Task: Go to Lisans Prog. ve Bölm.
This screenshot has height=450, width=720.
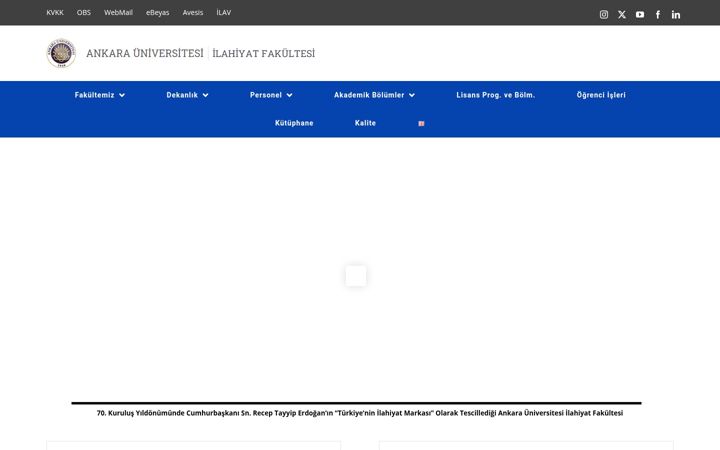Action: click(x=496, y=95)
